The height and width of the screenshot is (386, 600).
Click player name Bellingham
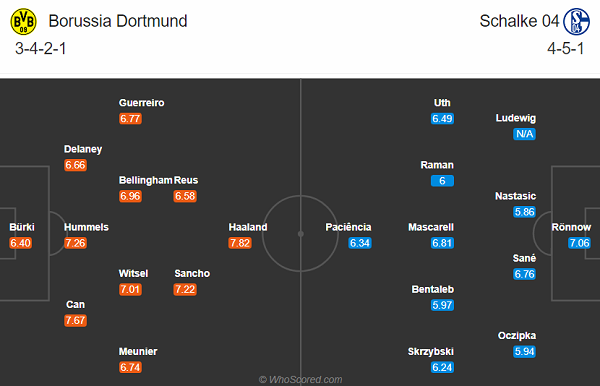click(145, 180)
